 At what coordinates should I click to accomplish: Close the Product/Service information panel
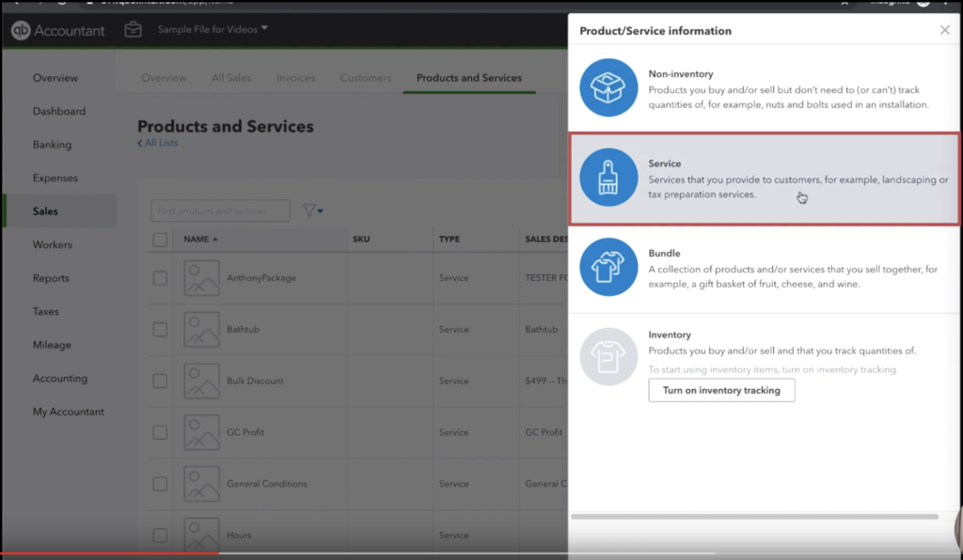point(944,31)
